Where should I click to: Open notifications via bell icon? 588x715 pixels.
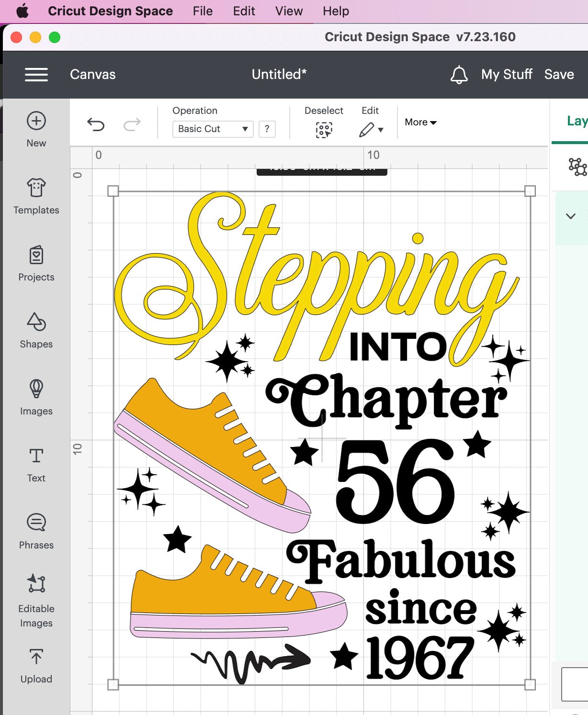[x=459, y=75]
